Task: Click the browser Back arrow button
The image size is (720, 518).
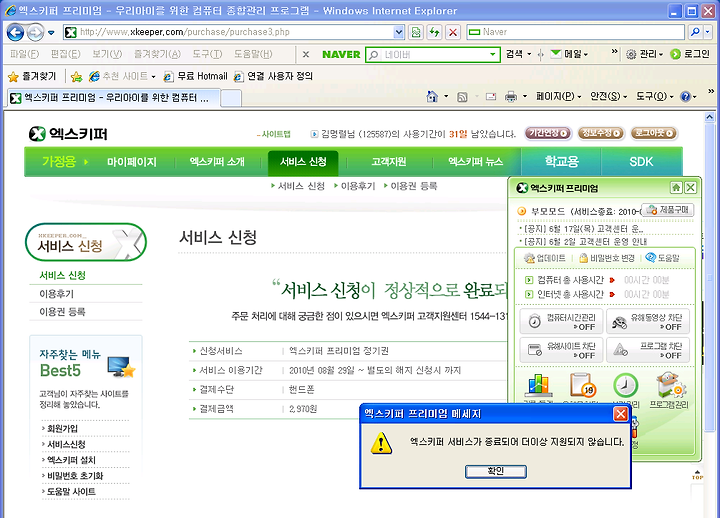Action: point(15,32)
